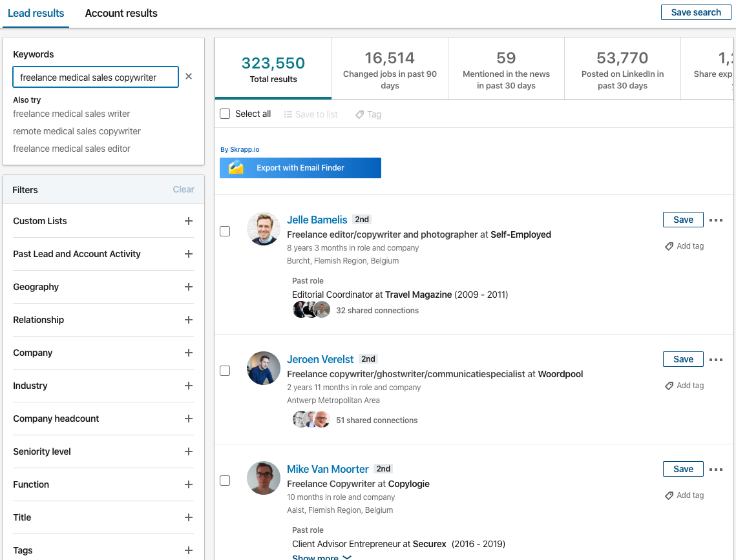736x560 pixels.
Task: Open the Travel Magazine company link
Action: pyautogui.click(x=418, y=295)
